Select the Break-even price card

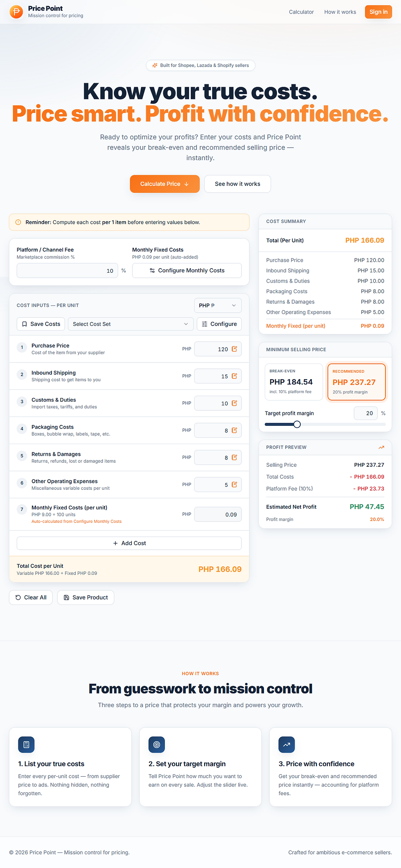[294, 382]
